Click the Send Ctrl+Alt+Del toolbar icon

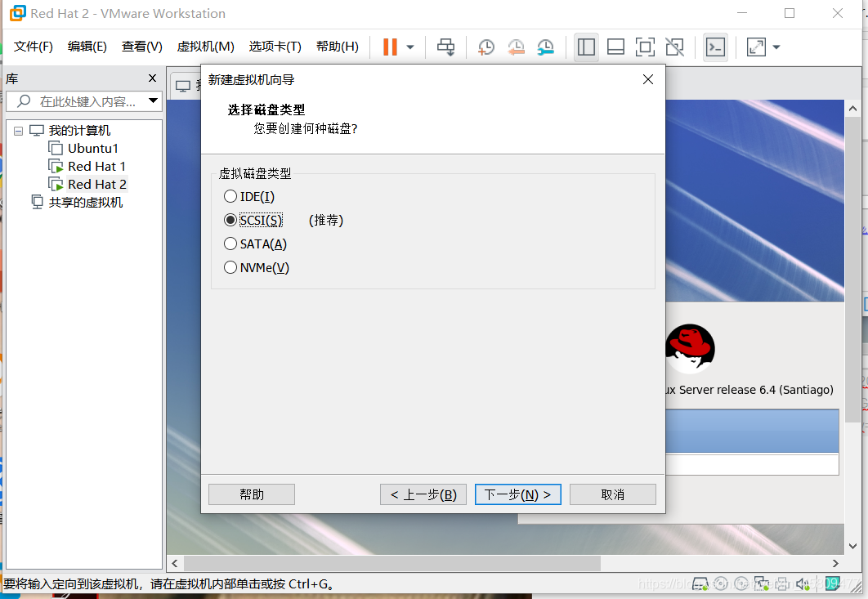(446, 47)
